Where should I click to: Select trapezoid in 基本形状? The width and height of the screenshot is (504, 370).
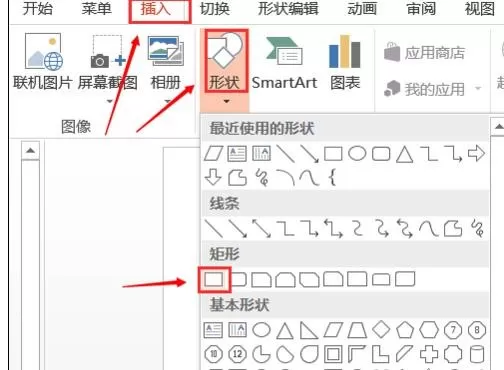pos(357,331)
